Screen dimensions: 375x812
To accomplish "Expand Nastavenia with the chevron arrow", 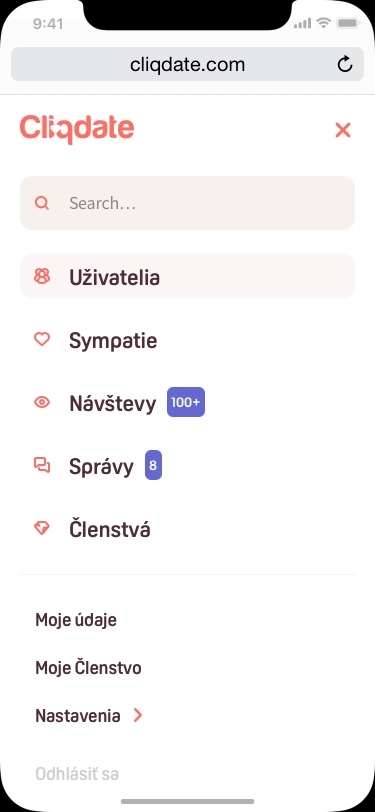I will click(138, 716).
